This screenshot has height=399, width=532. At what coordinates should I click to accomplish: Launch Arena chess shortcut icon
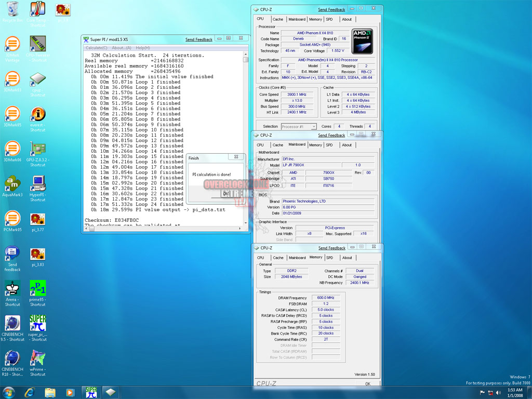(x=12, y=294)
